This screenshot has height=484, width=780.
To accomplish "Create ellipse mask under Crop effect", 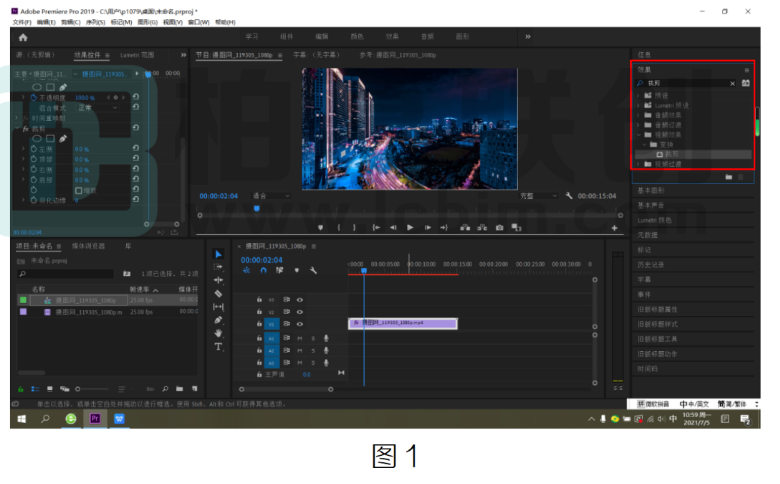I will 37,138.
